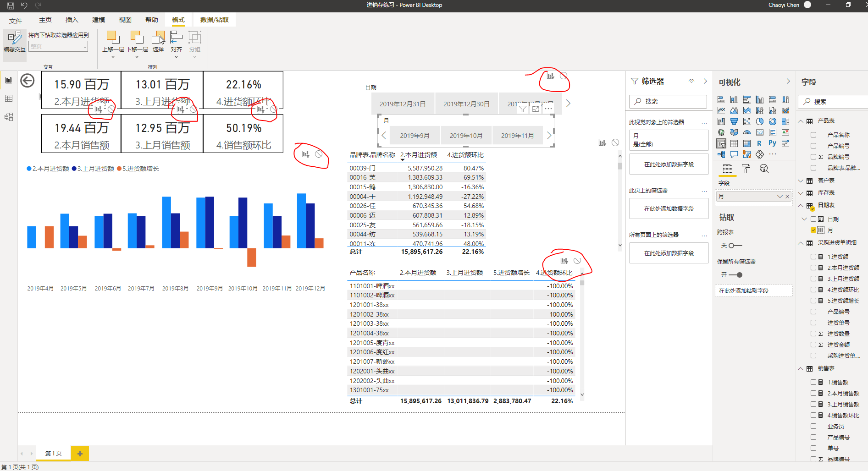Choose the slicer visual icon
Image resolution: width=868 pixels, height=471 pixels.
pos(721,143)
